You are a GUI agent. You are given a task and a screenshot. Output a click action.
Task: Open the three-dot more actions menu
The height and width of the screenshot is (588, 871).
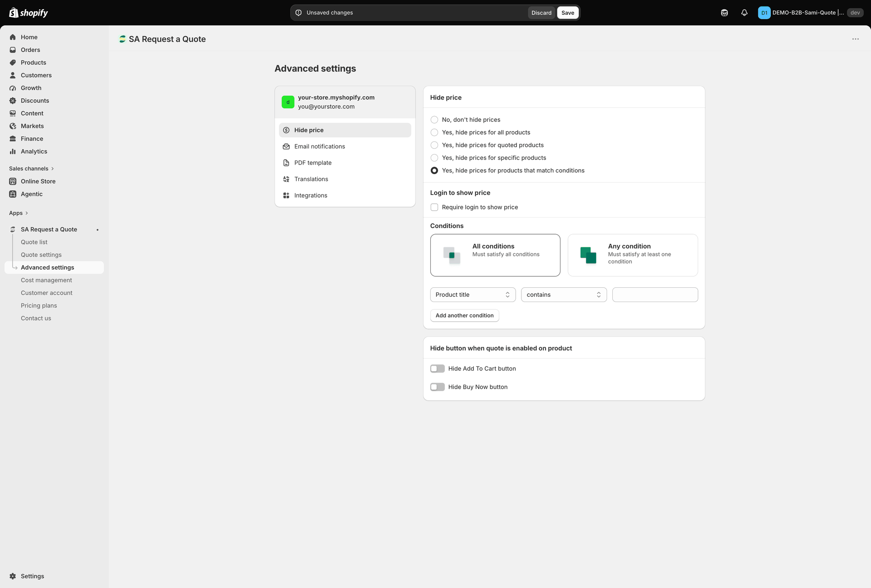coord(855,39)
